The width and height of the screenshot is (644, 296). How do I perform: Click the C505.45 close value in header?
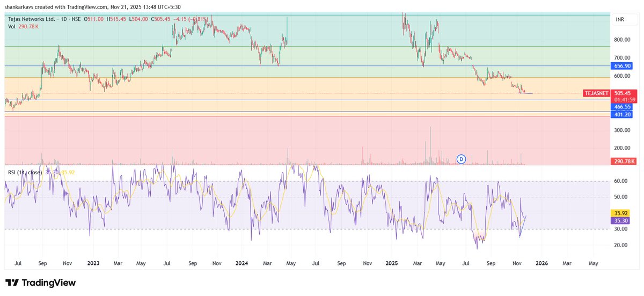coord(159,19)
